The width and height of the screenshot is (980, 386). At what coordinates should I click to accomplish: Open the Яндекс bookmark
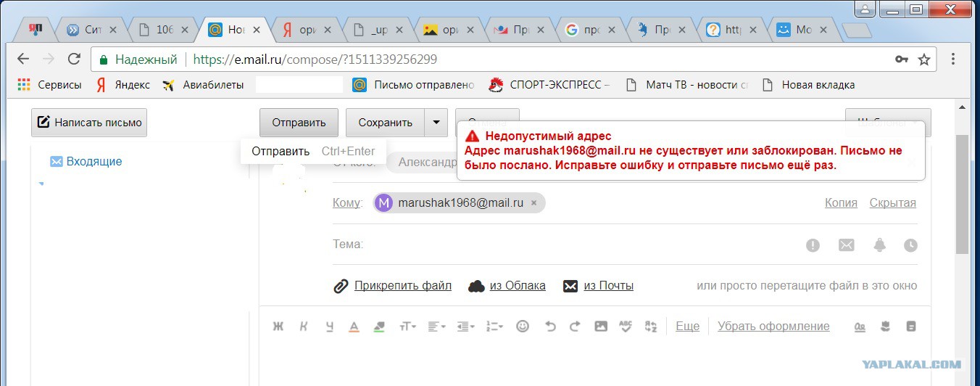pos(122,85)
